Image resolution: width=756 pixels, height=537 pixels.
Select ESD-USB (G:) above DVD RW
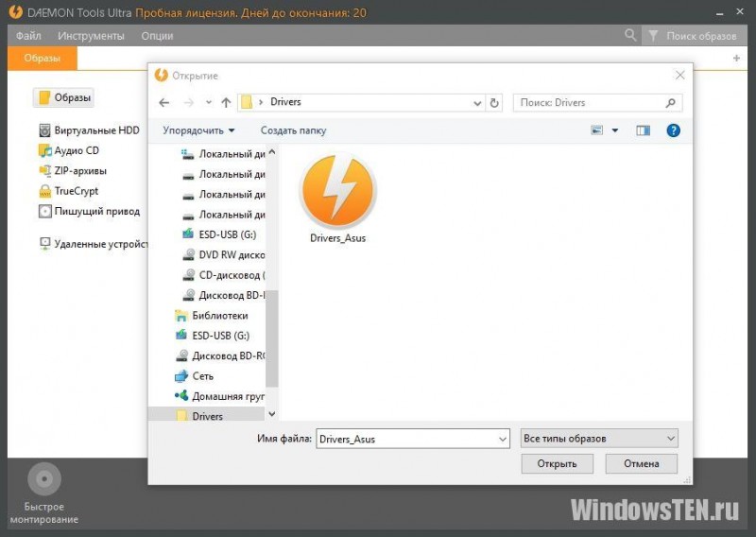219,234
